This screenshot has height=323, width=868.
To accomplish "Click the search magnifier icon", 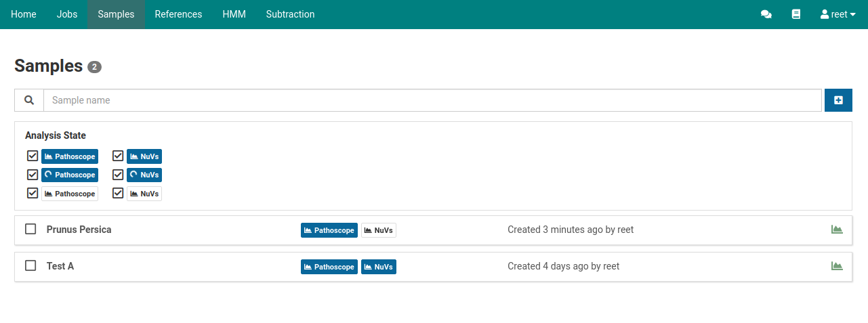I will pyautogui.click(x=29, y=100).
